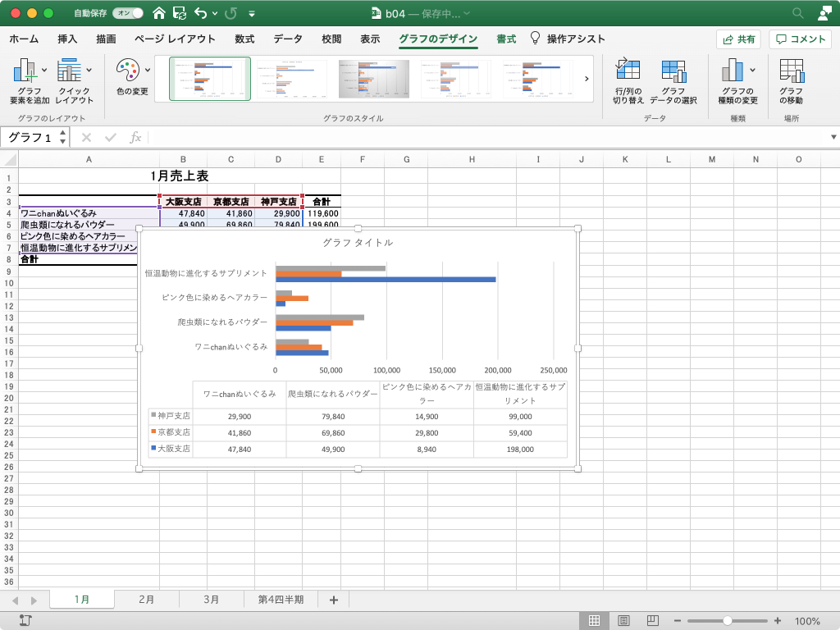The height and width of the screenshot is (630, 840).
Task: Click the save icon in title bar
Action: 180,13
